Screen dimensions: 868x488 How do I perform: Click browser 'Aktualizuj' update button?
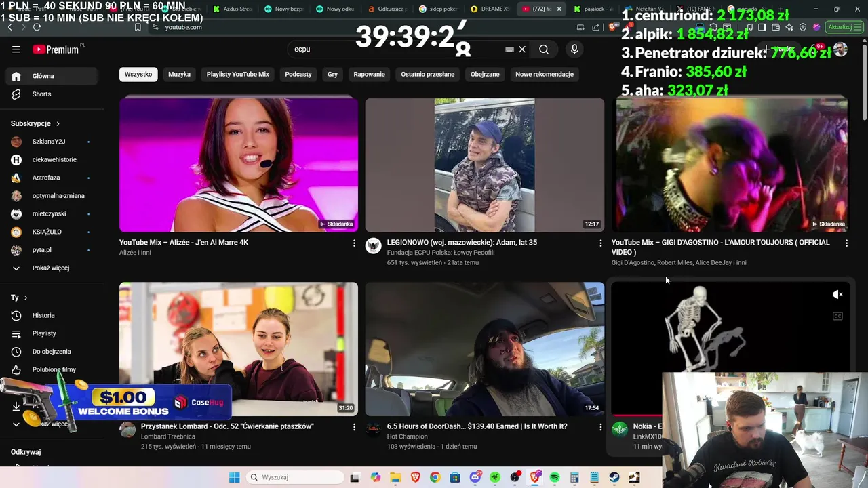[843, 27]
